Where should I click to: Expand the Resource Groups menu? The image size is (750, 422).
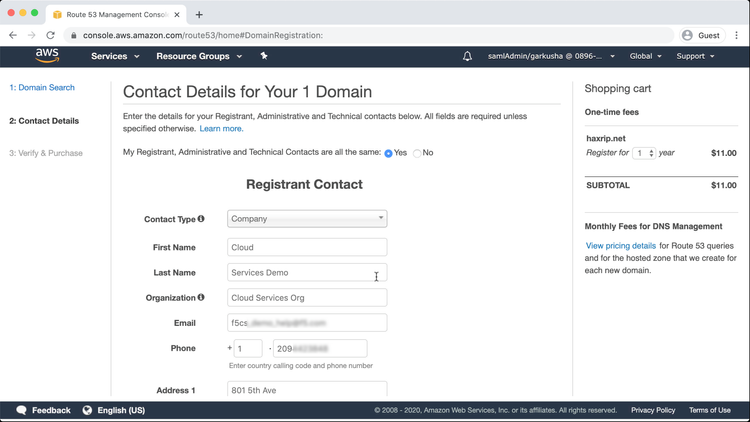198,56
